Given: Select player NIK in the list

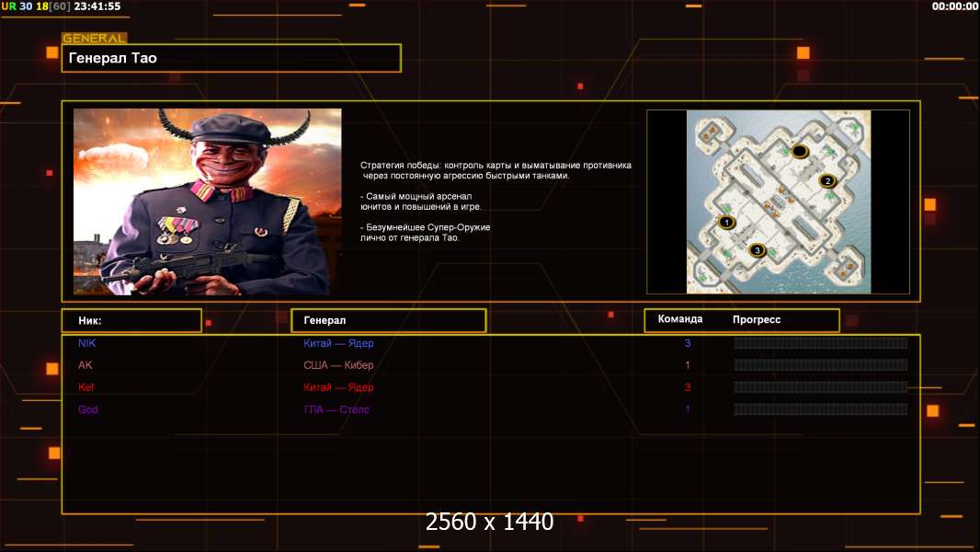Looking at the screenshot, I should click(86, 343).
